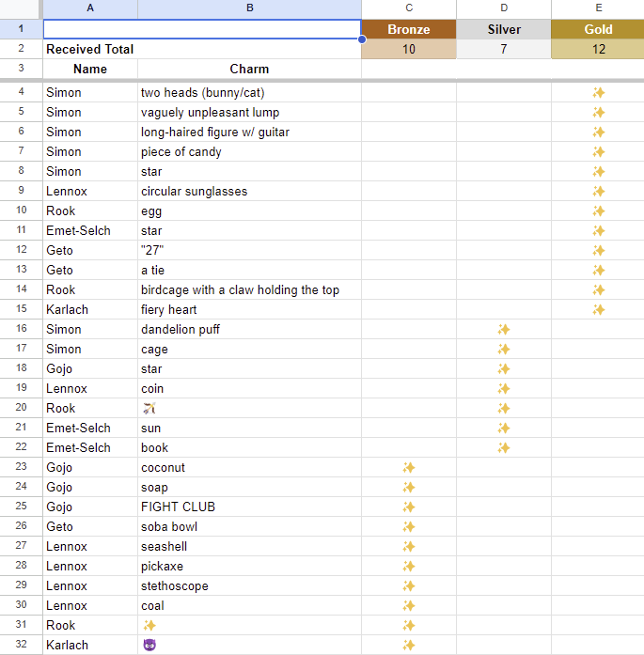Select row 1 header

[x=21, y=29]
